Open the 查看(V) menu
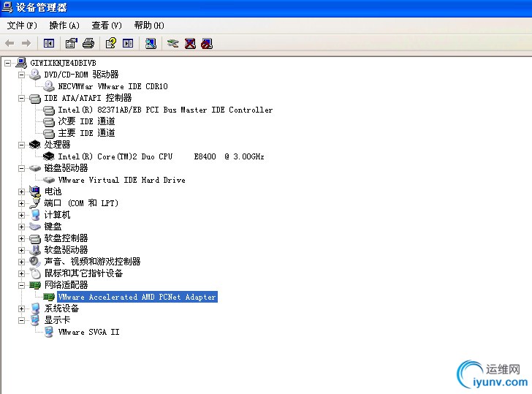Viewport: 532px width, 394px height. (x=107, y=26)
